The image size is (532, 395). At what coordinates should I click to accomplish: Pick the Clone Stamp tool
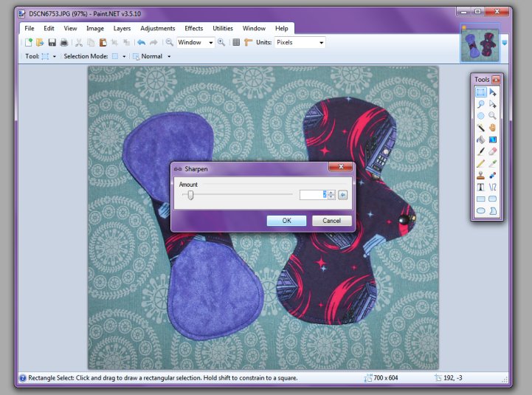click(480, 175)
